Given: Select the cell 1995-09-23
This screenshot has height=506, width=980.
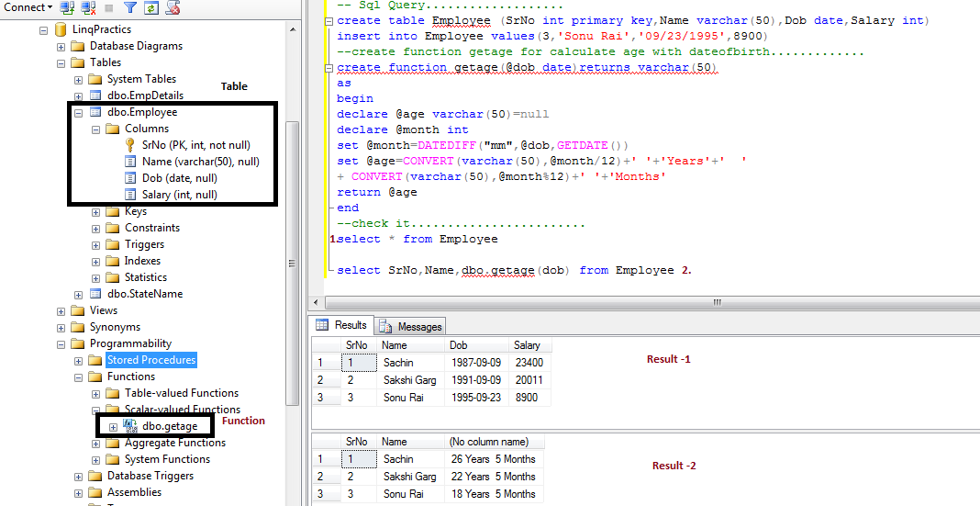Looking at the screenshot, I should point(477,398).
